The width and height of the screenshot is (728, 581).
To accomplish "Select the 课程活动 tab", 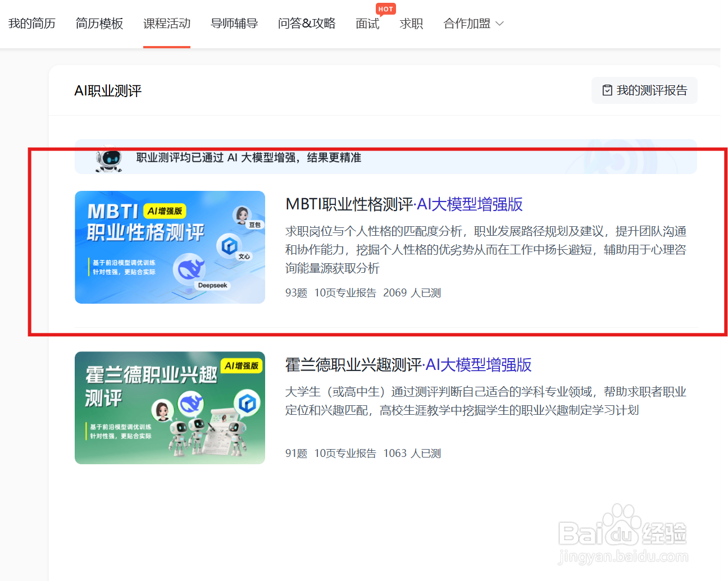I will (167, 24).
